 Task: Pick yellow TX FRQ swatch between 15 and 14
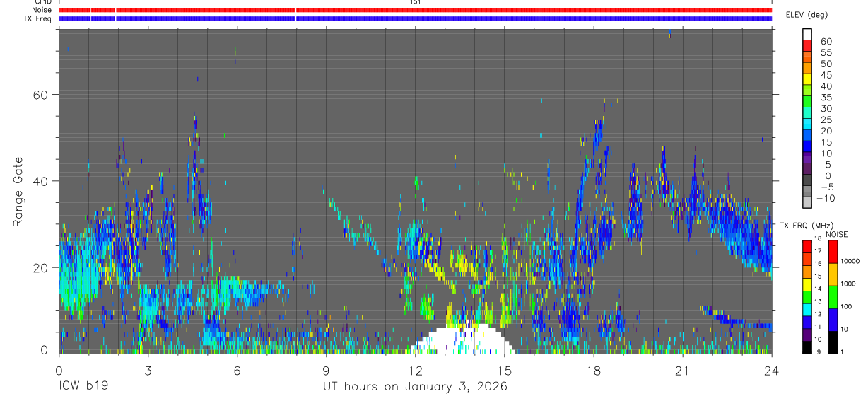point(807,284)
